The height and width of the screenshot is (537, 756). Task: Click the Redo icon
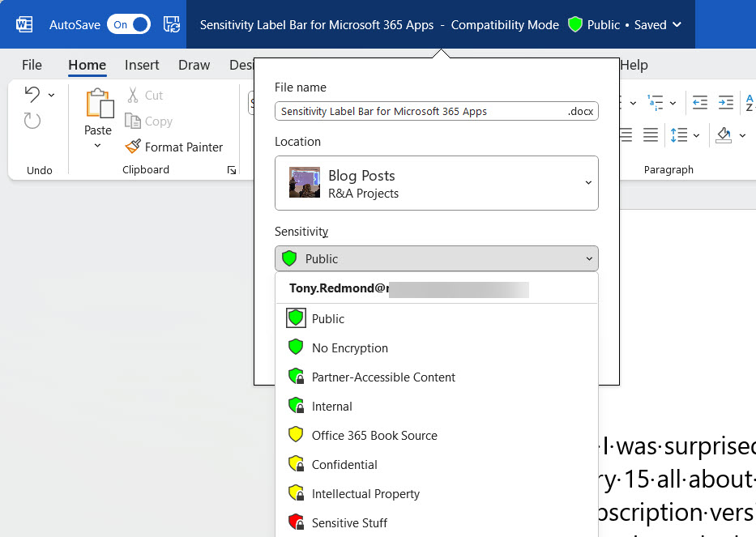tap(32, 121)
